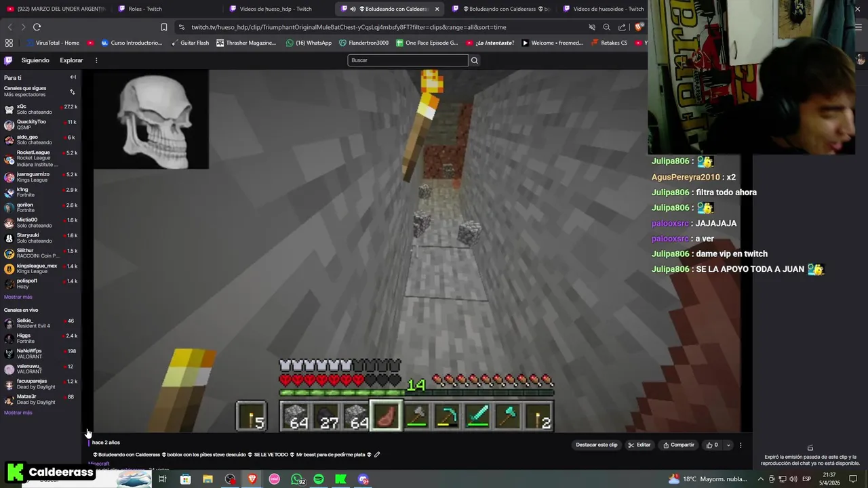Open xQc channel in the sidebar

pos(41,109)
